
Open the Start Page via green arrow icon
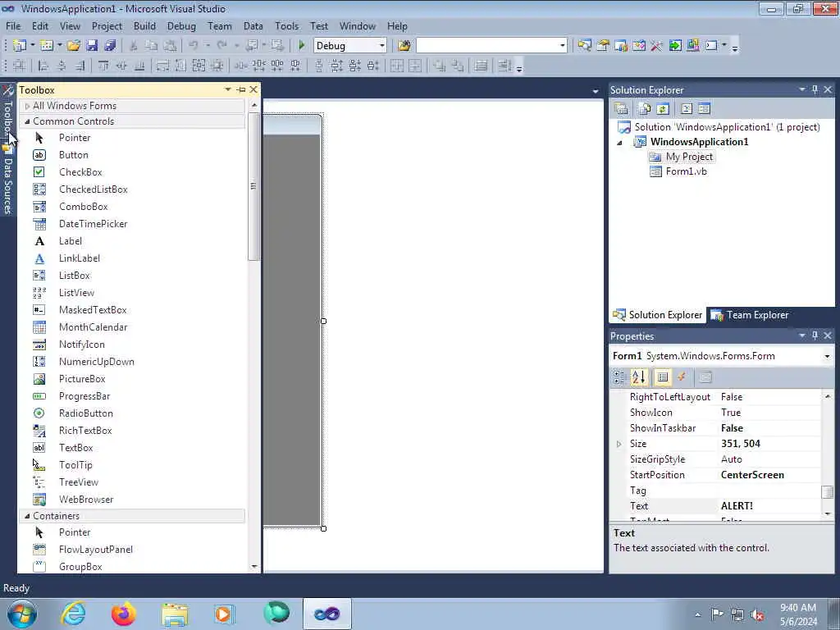(x=675, y=46)
